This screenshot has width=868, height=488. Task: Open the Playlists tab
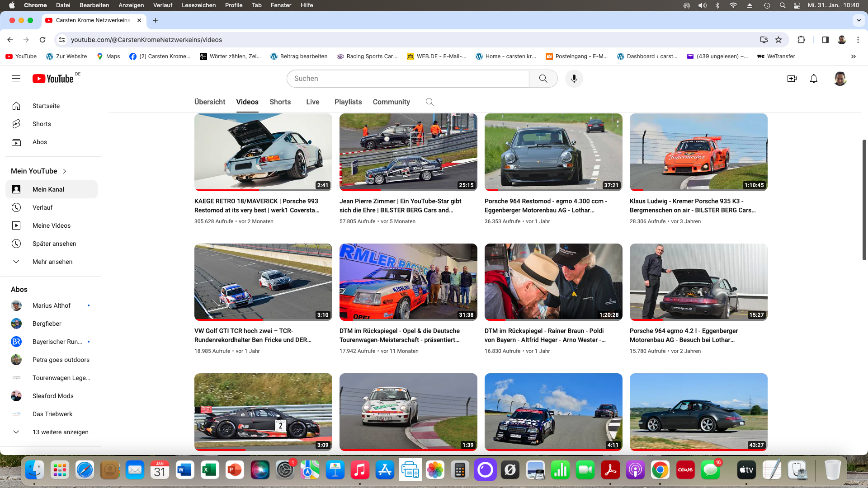[348, 102]
